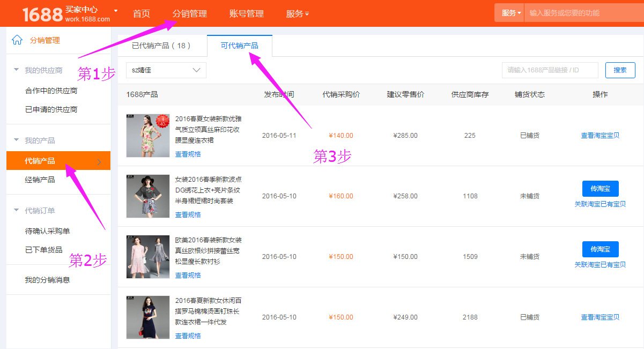Open 合作中的供应商
The height and width of the screenshot is (349, 644).
coord(51,91)
